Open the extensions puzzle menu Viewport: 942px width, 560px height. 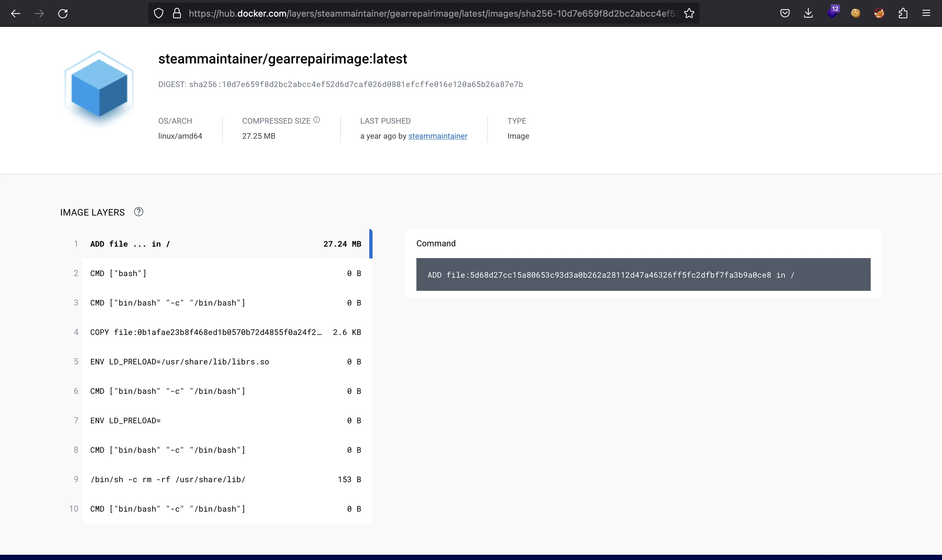(x=903, y=14)
